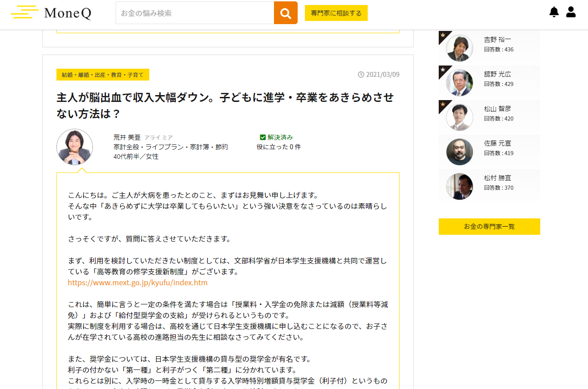
Task: Click the name 佐藤 元宣
Action: (x=497, y=143)
